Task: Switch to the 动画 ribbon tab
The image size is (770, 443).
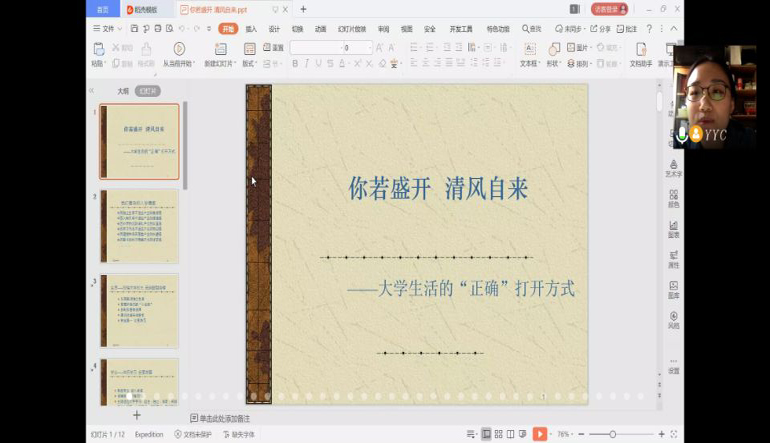Action: click(x=320, y=29)
